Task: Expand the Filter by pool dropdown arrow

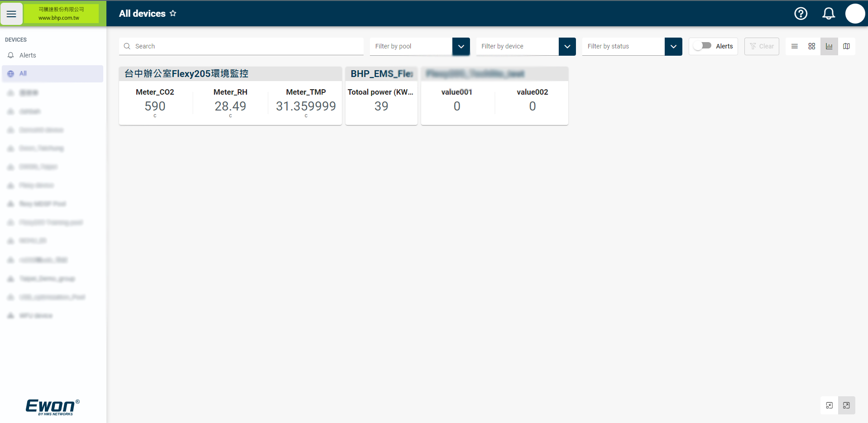Action: pyautogui.click(x=461, y=46)
